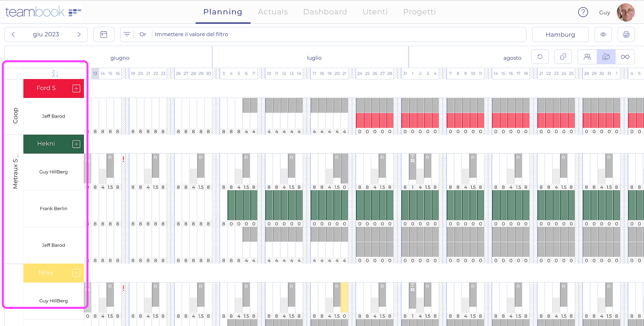644x326 pixels.
Task: Open the Actuals tab
Action: [x=273, y=12]
